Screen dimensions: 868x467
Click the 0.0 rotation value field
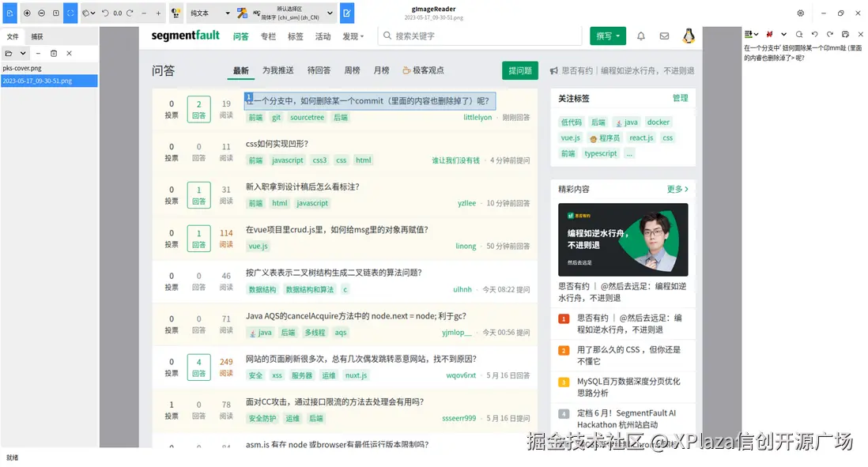(117, 13)
